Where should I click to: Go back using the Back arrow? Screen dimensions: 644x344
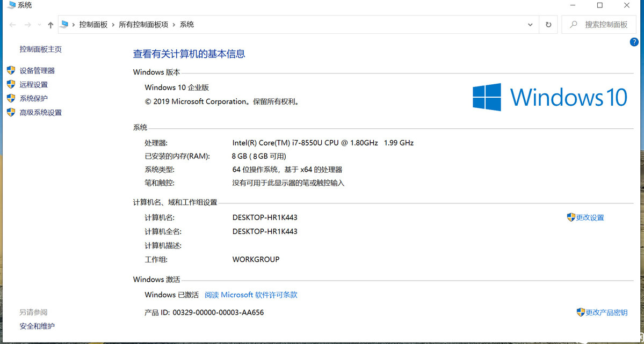(13, 25)
